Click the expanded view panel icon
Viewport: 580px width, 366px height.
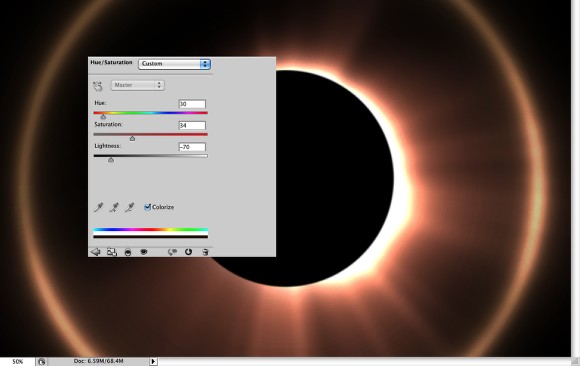coord(112,252)
